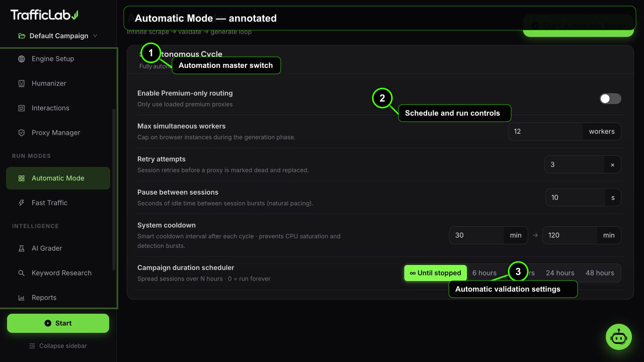
Task: Toggle Enable Premium-only routing switch
Action: 610,99
